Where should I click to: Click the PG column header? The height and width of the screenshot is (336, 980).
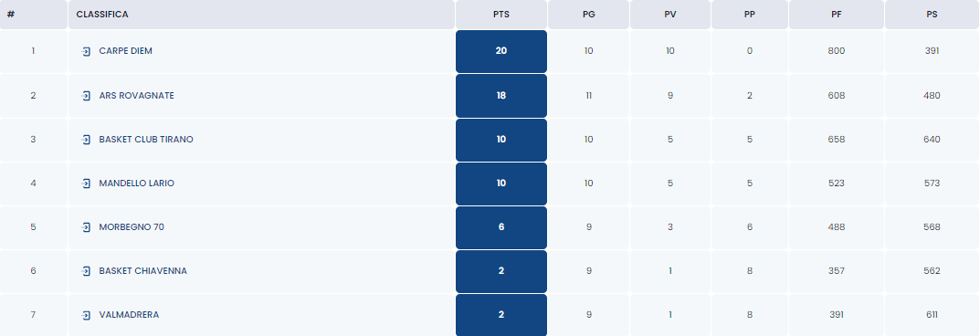pos(588,15)
